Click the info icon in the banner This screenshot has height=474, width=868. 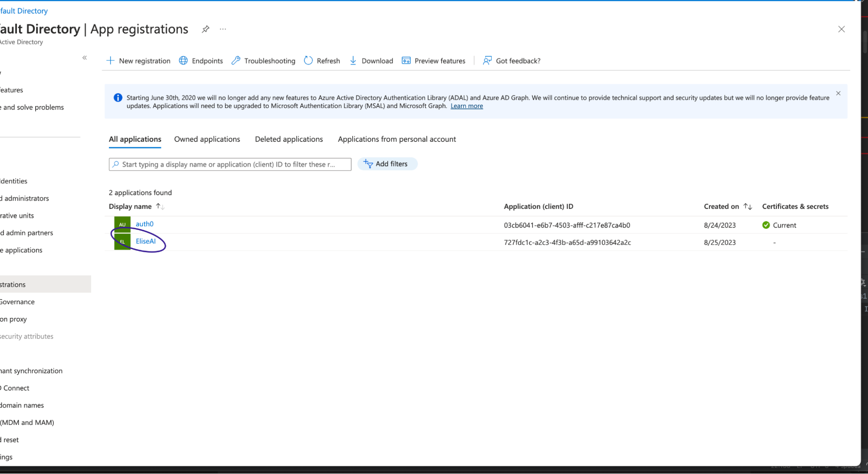tap(118, 98)
